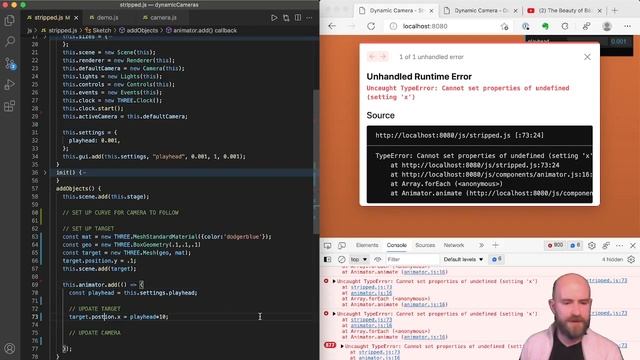
Task: Open the Network tab in DevTools
Action: [453, 245]
